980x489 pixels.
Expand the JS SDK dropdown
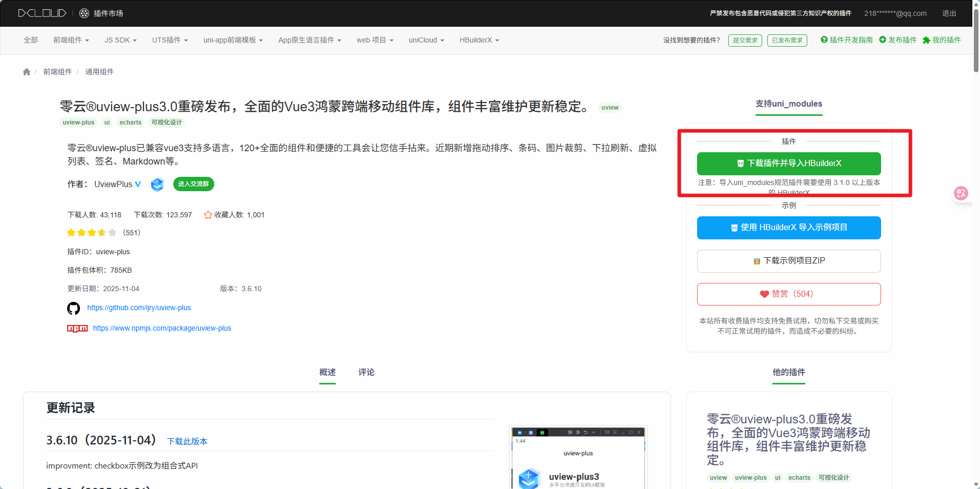coord(120,40)
